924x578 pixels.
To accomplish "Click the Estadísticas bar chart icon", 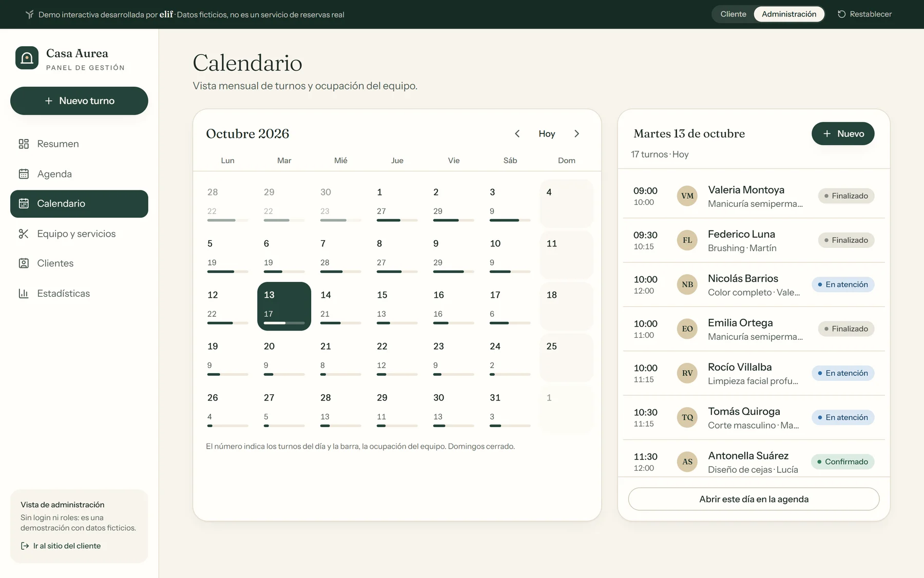I will [x=24, y=293].
